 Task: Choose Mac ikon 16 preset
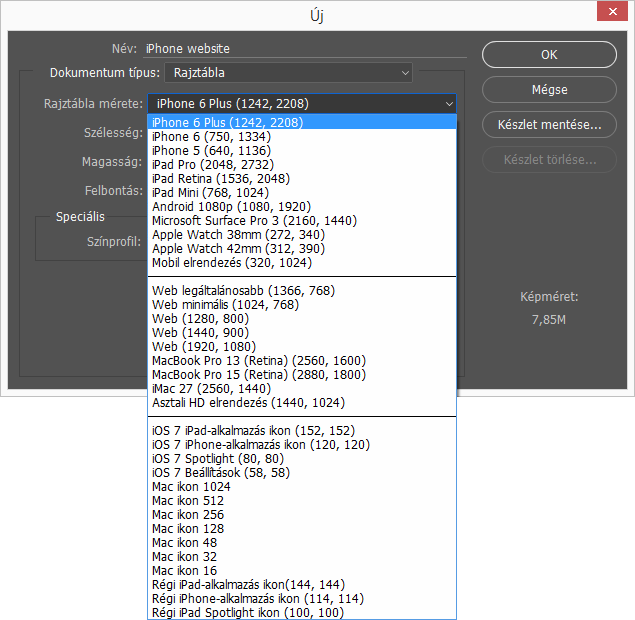coord(302,571)
